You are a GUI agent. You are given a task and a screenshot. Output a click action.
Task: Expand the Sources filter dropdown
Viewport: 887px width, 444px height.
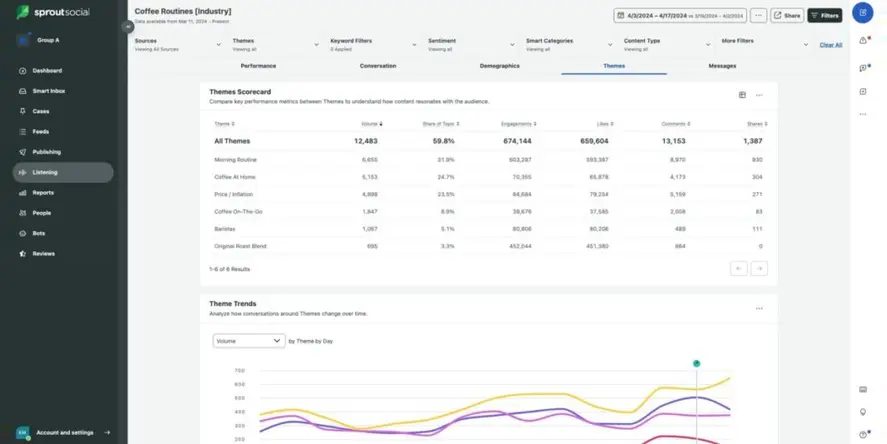tap(177, 45)
